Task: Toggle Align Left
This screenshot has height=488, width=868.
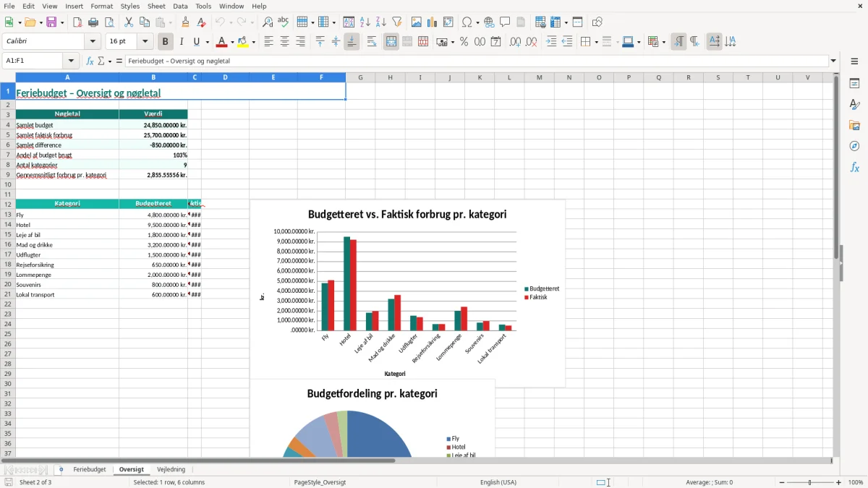Action: click(268, 42)
